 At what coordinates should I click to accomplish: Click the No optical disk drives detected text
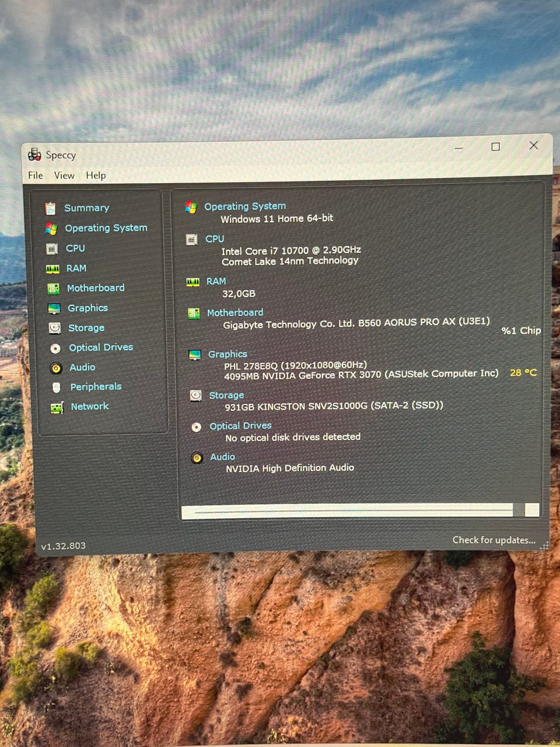point(293,437)
